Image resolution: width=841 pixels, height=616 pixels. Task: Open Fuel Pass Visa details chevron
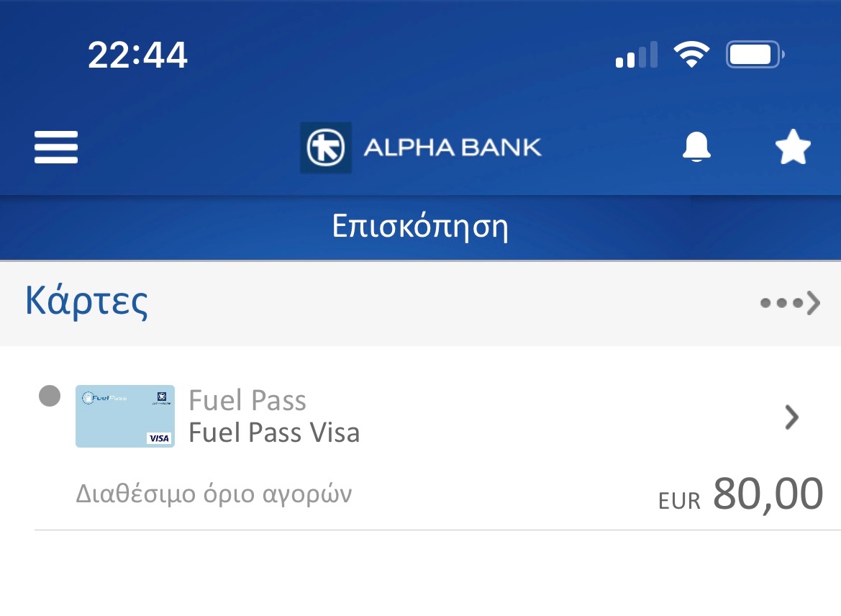point(791,417)
